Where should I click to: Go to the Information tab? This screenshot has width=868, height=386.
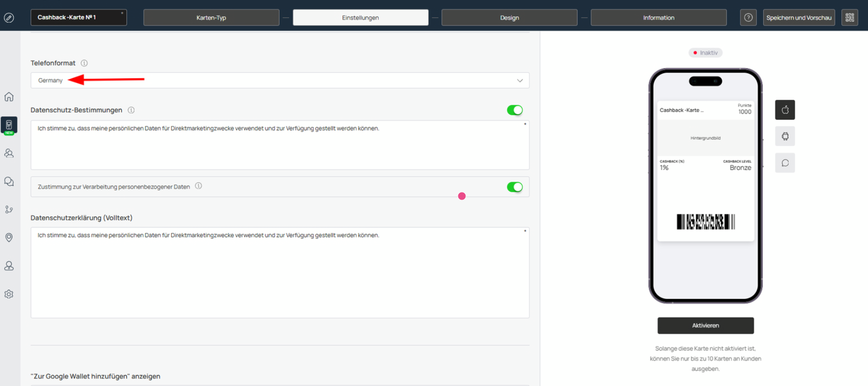[x=658, y=17]
